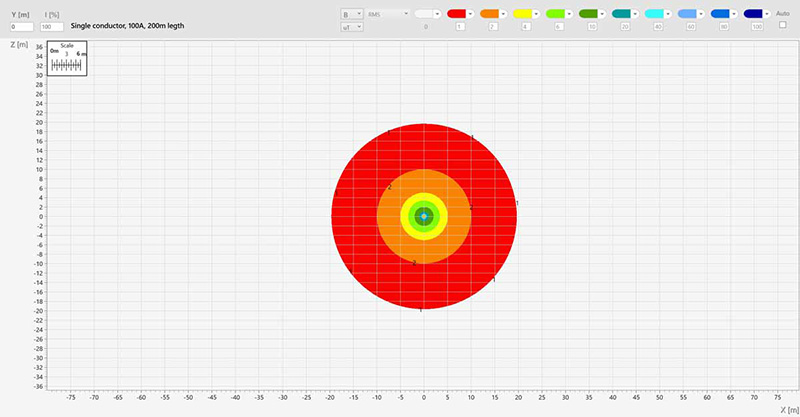Click the navy swatch above level 100
This screenshot has height=417, width=800.
[753, 14]
